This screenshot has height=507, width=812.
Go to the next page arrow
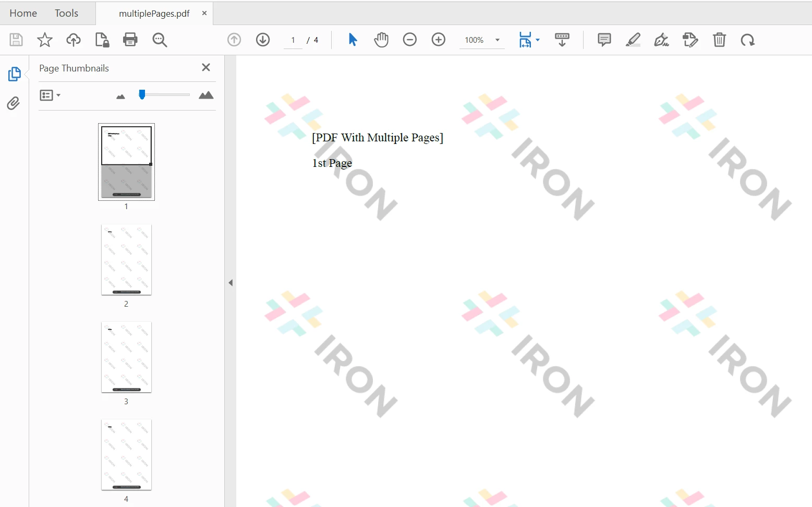coord(263,40)
